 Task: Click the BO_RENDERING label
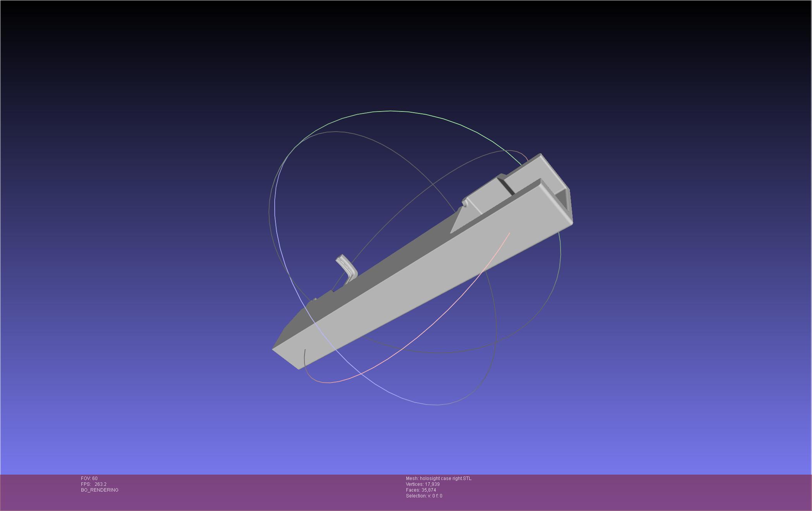[x=100, y=490]
